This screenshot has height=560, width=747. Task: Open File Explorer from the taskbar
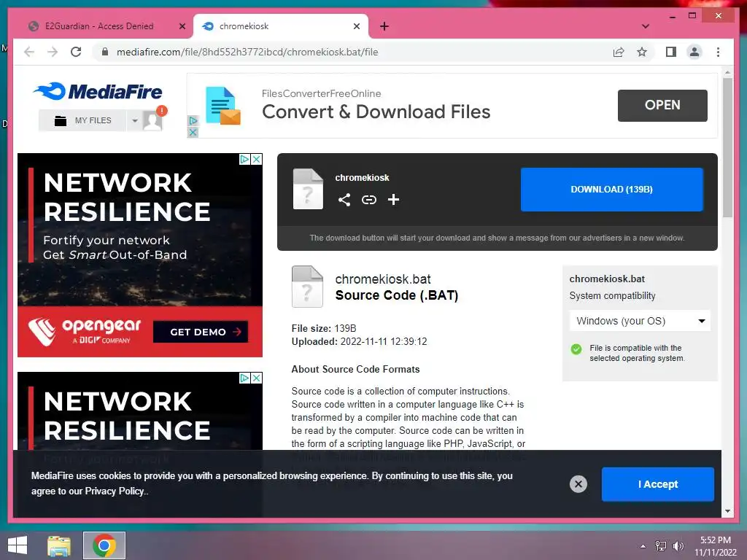[x=58, y=545]
